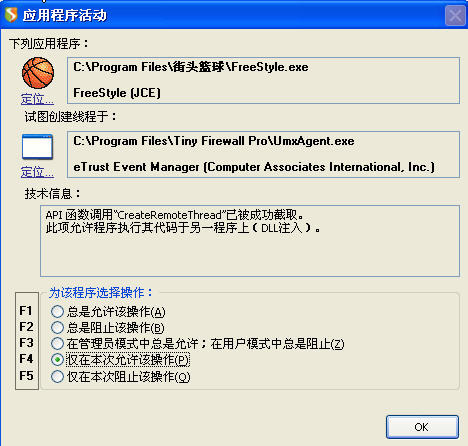Click the shield icon in title bar

click(11, 15)
